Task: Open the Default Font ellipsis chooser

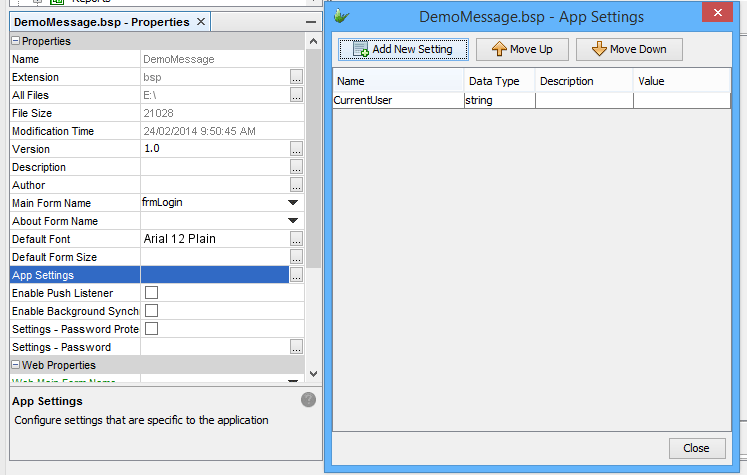Action: point(296,239)
